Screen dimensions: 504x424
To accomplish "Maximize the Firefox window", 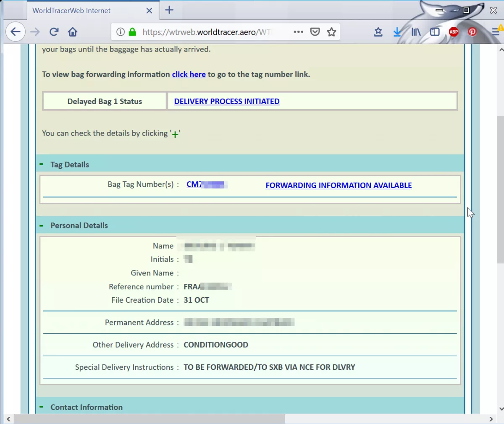I will tap(466, 10).
